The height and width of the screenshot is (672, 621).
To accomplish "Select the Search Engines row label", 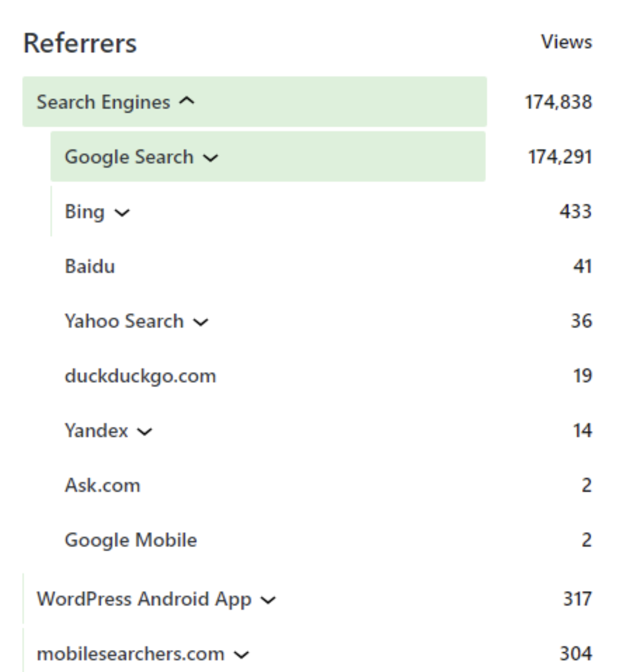I will pyautogui.click(x=103, y=102).
